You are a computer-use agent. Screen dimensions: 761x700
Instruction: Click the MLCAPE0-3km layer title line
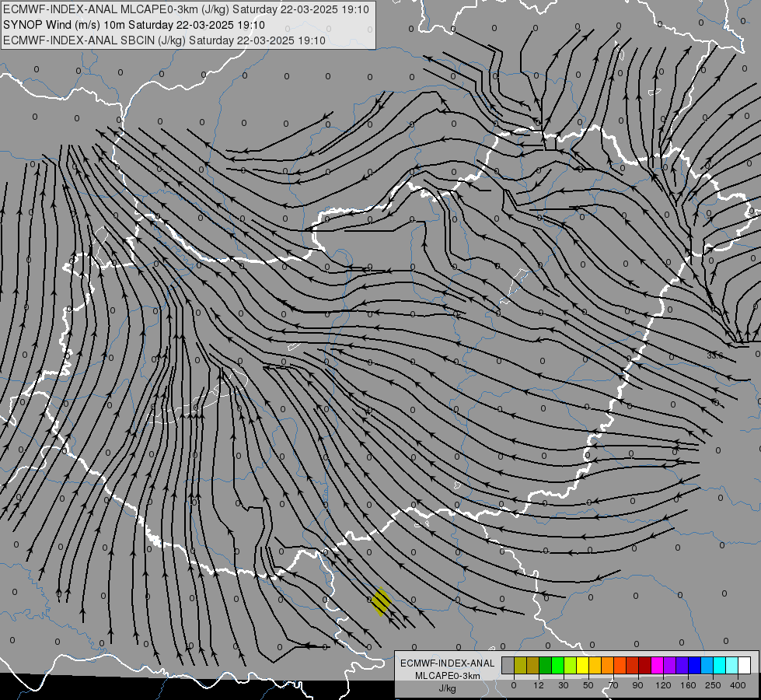coord(186,9)
